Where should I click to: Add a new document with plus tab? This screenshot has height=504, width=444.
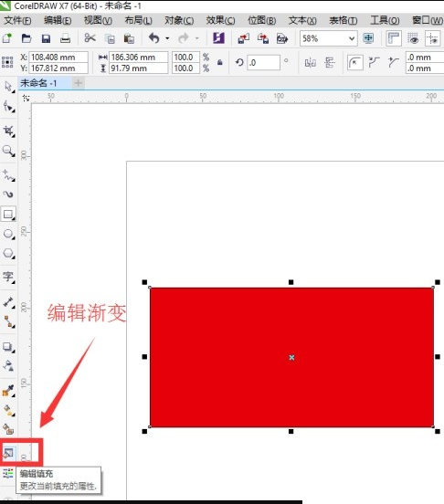[78, 83]
